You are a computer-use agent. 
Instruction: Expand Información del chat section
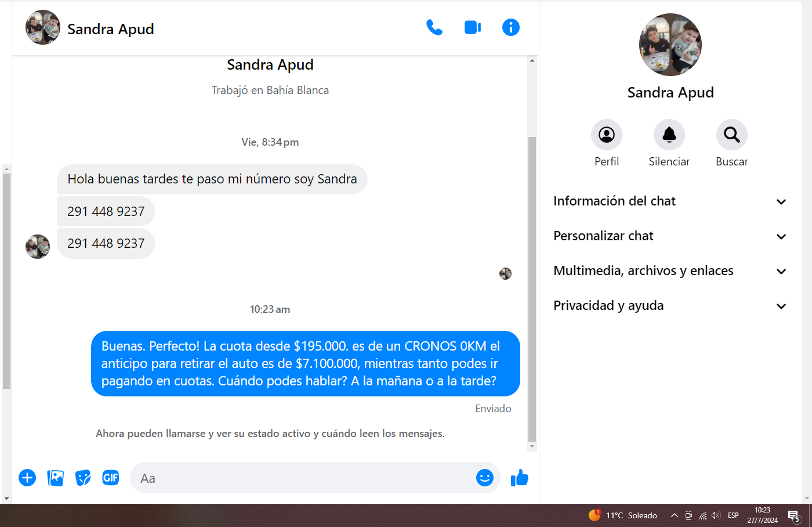point(670,201)
